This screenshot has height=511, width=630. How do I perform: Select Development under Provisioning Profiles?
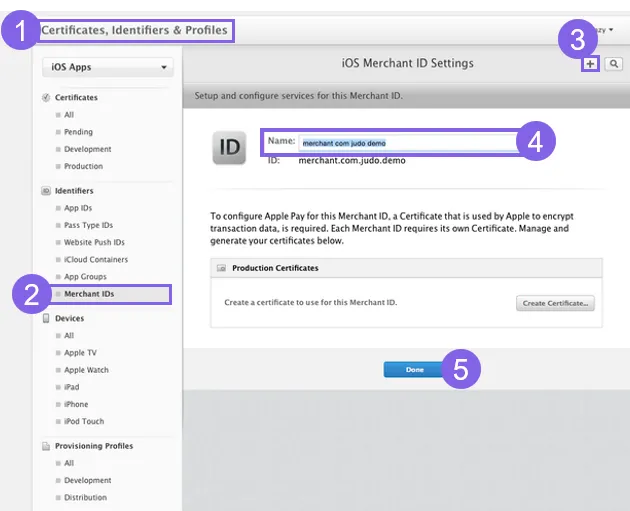coord(88,480)
